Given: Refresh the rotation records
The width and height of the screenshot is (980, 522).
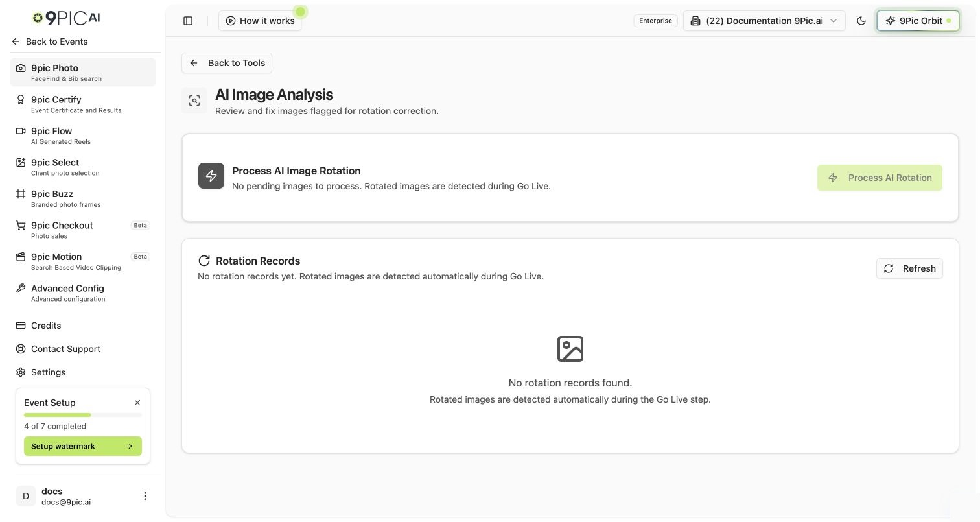Looking at the screenshot, I should pos(909,268).
